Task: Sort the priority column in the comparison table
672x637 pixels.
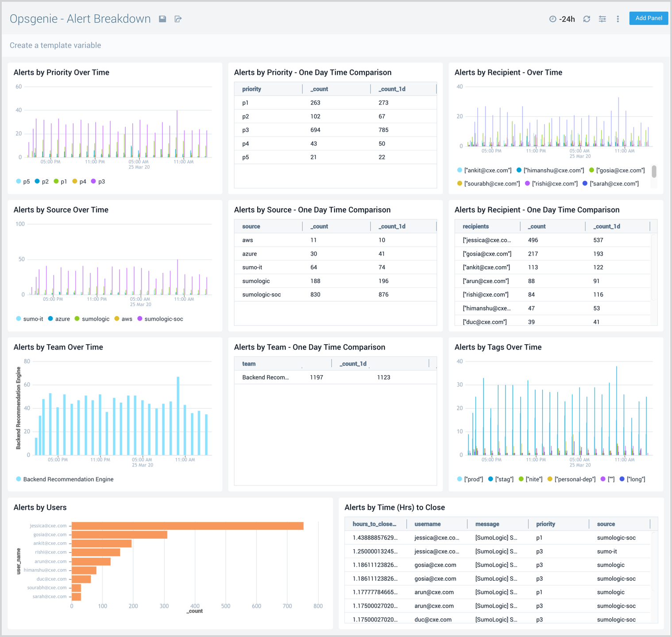Action: [x=251, y=89]
